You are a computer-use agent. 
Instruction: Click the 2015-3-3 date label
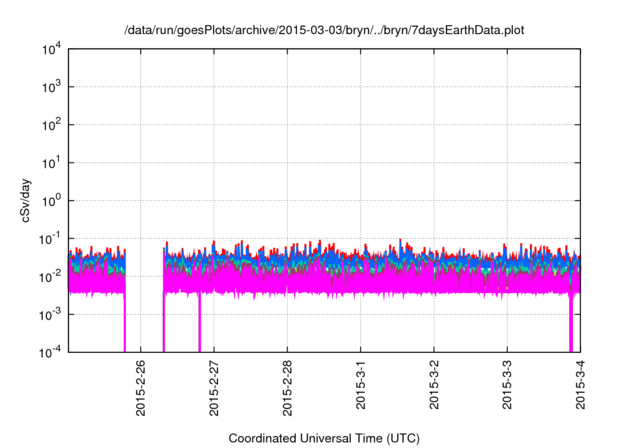click(507, 384)
